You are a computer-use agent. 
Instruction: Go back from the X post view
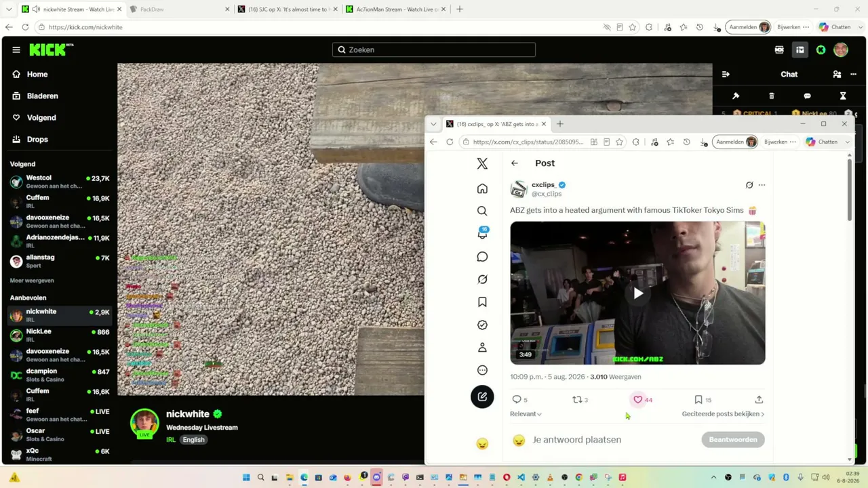pos(515,163)
